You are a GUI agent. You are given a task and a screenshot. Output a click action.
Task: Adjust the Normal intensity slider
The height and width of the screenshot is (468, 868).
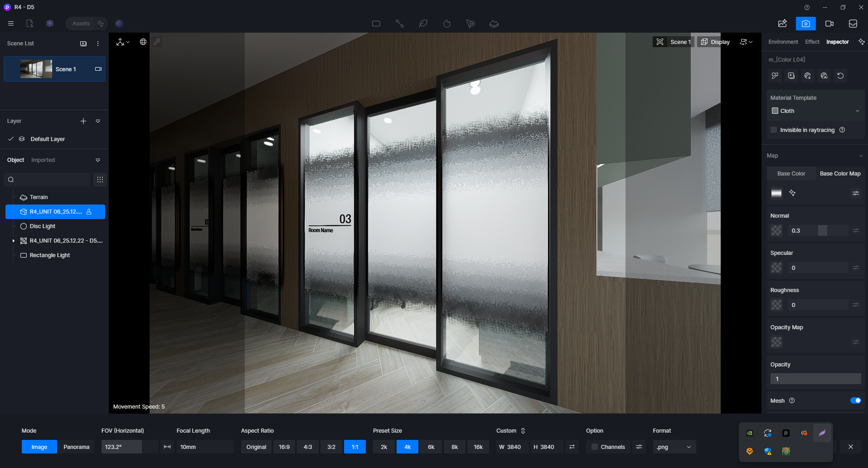(822, 230)
